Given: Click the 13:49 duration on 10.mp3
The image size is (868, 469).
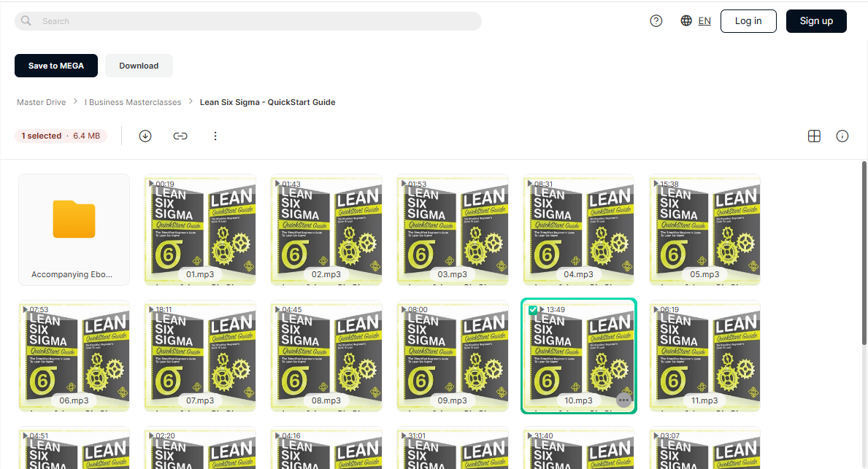Looking at the screenshot, I should coord(556,310).
